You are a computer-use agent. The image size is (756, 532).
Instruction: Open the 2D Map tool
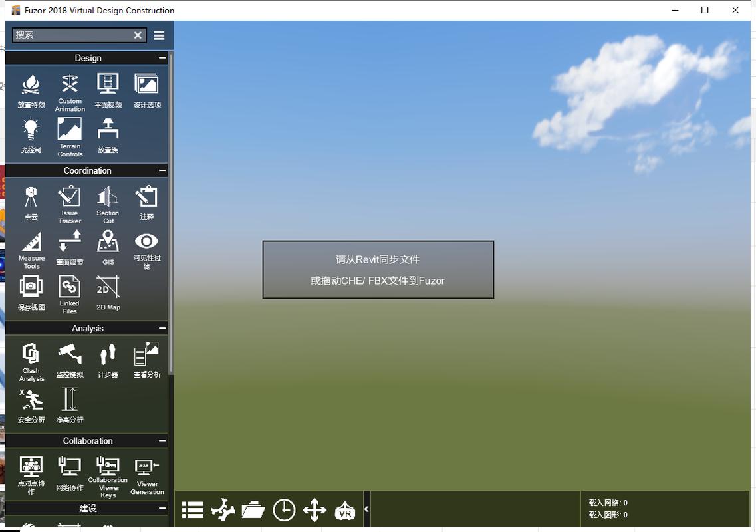[108, 293]
